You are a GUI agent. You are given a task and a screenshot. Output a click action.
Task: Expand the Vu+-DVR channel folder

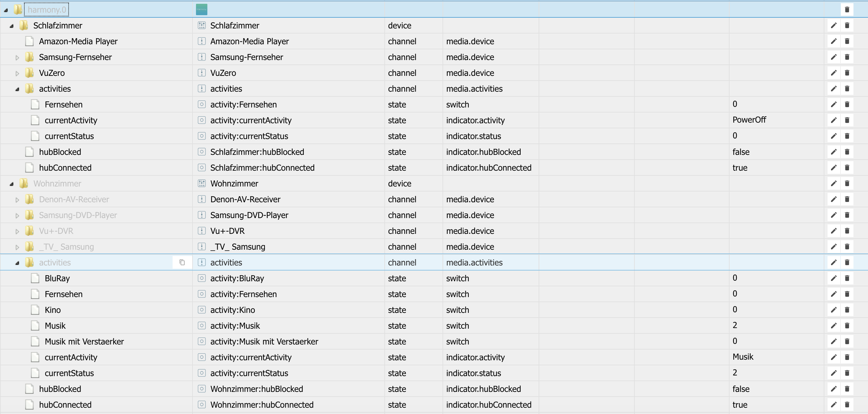coord(17,231)
